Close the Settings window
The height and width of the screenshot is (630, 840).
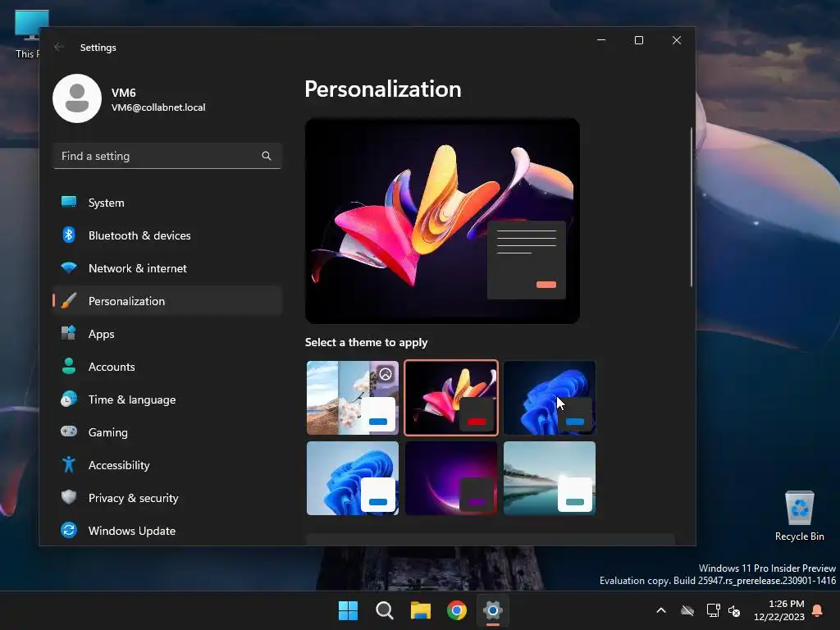677,40
